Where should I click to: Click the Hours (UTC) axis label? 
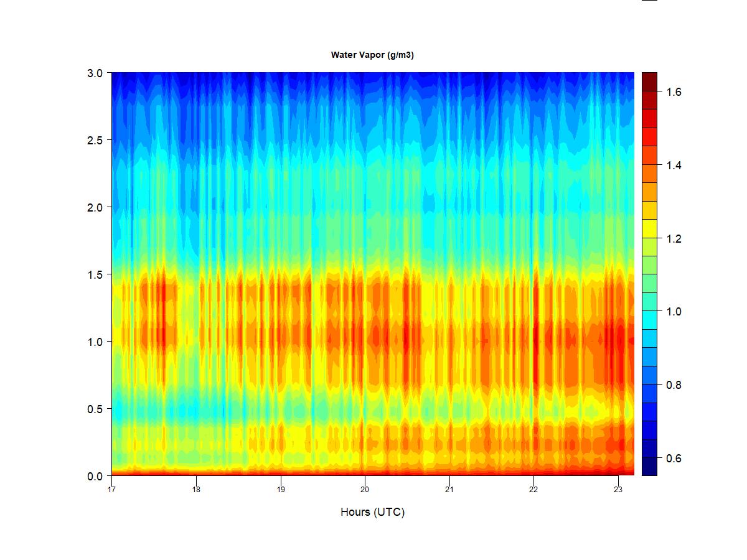[372, 512]
